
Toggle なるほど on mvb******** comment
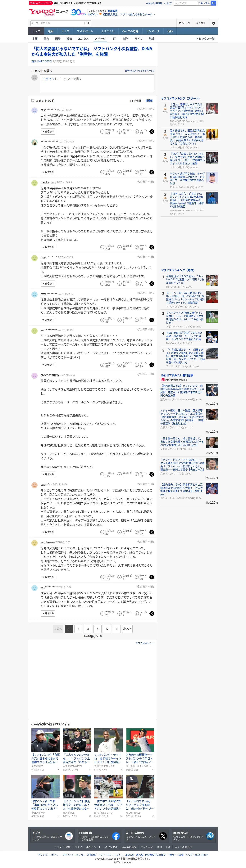click(124, 320)
